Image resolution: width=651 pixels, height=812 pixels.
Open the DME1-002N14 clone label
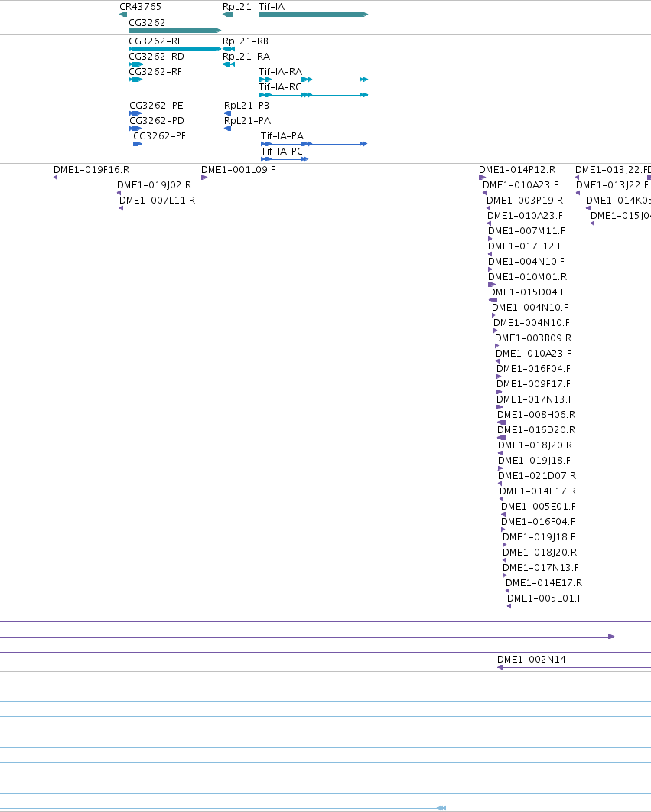[532, 659]
